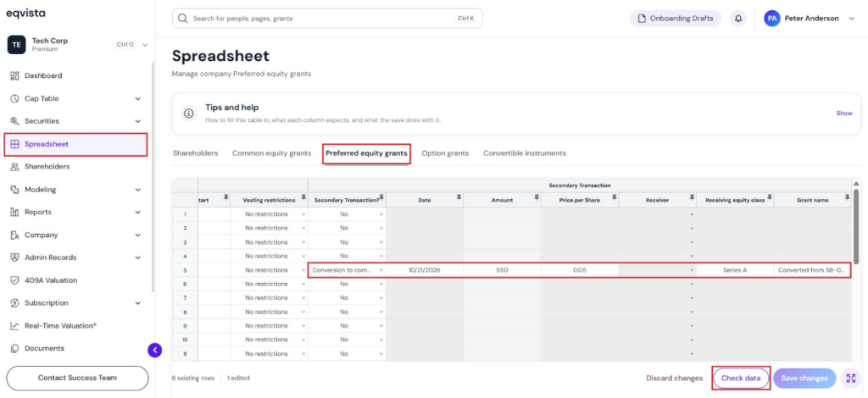This screenshot has width=868, height=398.
Task: Click the Company building icon
Action: (15, 235)
